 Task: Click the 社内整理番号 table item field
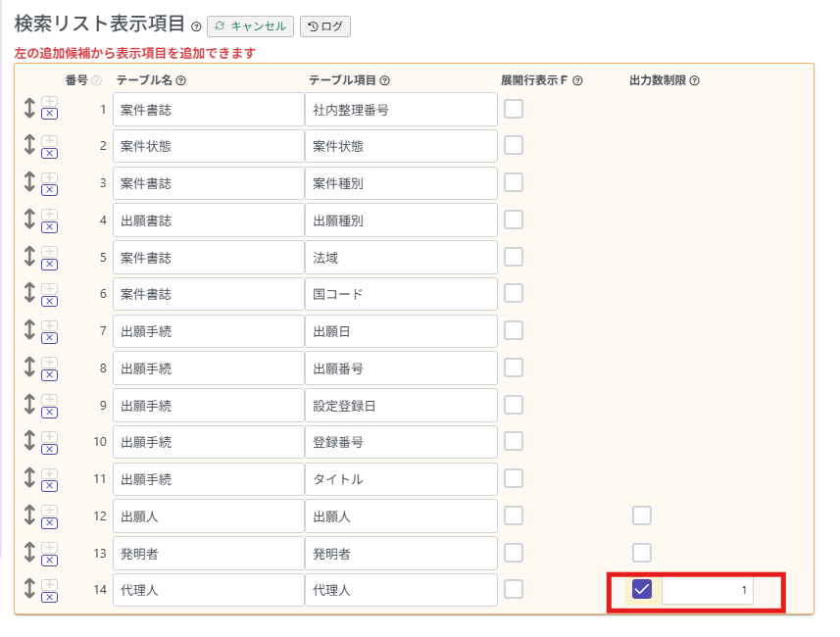pyautogui.click(x=401, y=110)
